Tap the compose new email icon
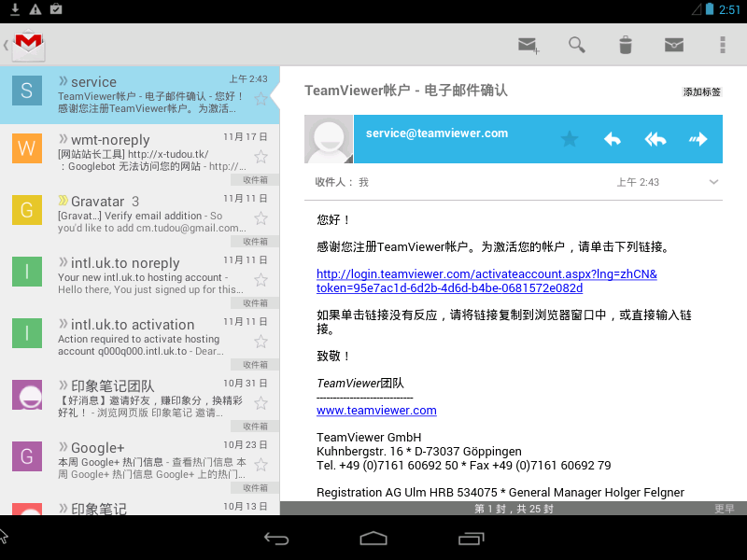 [529, 45]
